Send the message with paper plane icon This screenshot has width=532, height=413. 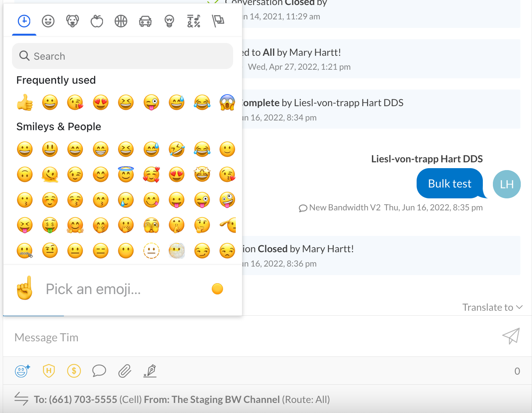(511, 336)
